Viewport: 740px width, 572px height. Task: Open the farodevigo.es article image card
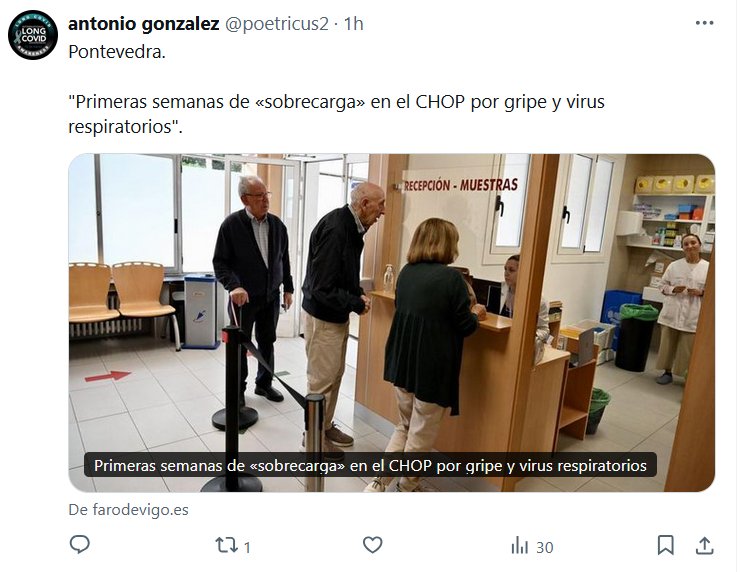[x=392, y=323]
